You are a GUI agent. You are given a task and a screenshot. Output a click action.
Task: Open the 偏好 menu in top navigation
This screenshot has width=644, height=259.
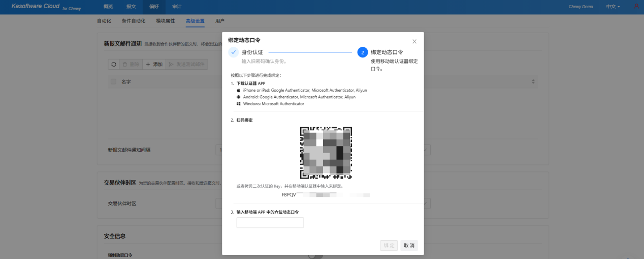tap(154, 7)
